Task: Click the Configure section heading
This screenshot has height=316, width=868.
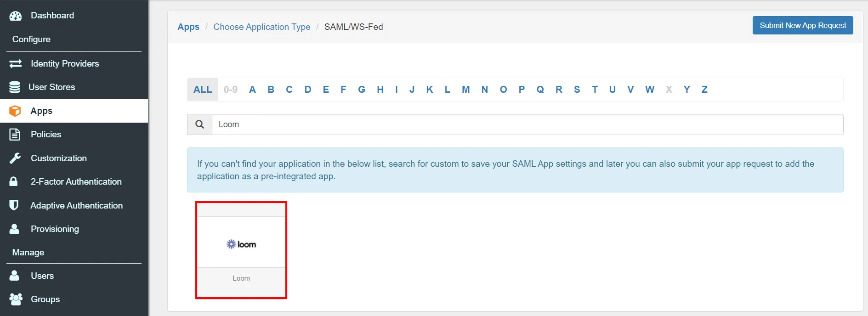Action: coord(31,39)
